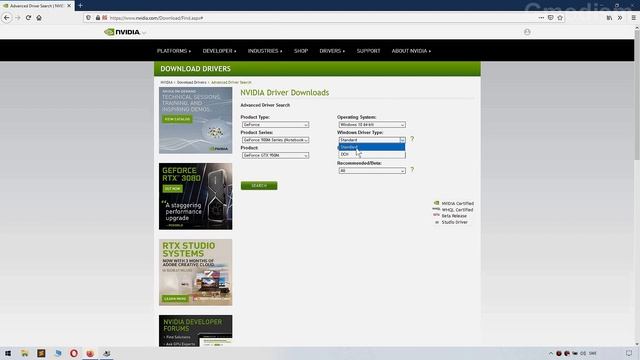Open the page actions three-dot menu
This screenshot has width=640, height=360.
click(x=541, y=18)
